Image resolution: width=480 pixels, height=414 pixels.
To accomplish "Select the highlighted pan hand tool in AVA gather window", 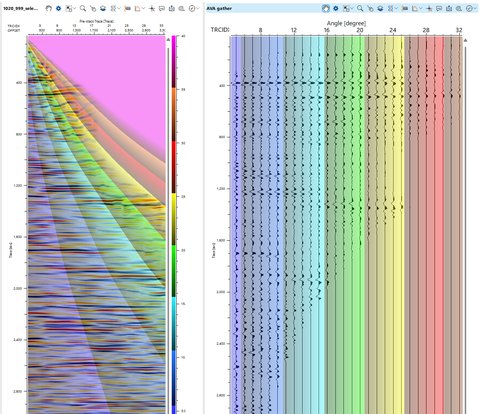I will 326,9.
